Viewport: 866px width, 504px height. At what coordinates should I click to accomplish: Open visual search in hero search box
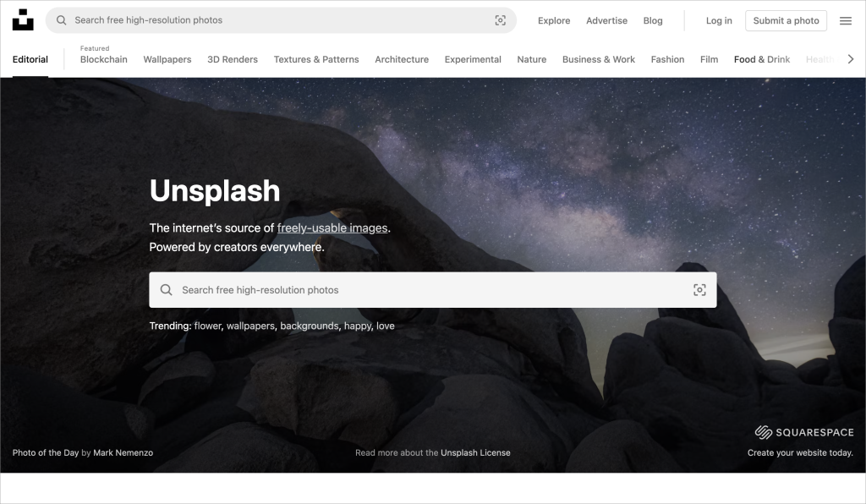coord(699,290)
